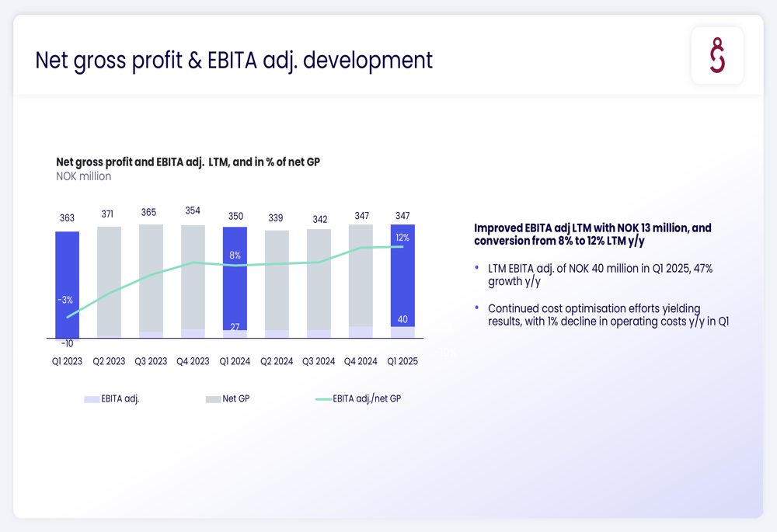This screenshot has width=777, height=532.
Task: Click the Q2 2023 axis label
Action: 109,362
